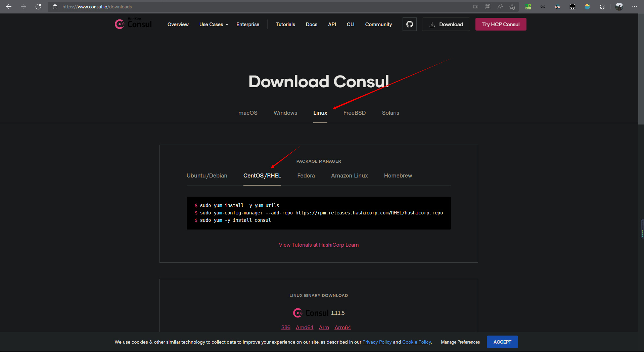Screen dimensions: 644x352
Task: Open View Tutorials at HashiCorp Learn link
Action: [319, 245]
